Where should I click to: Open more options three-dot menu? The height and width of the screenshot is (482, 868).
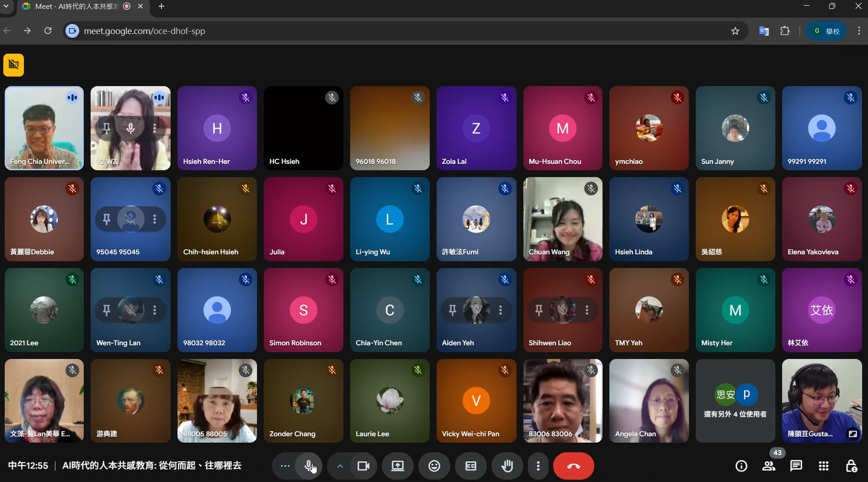click(x=538, y=466)
